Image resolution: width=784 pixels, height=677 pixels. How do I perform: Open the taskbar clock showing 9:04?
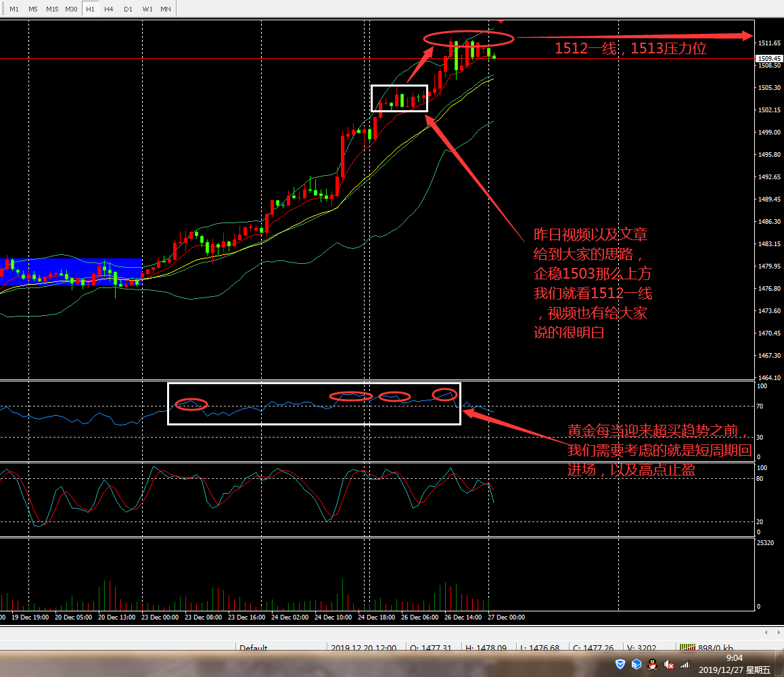coord(734,664)
